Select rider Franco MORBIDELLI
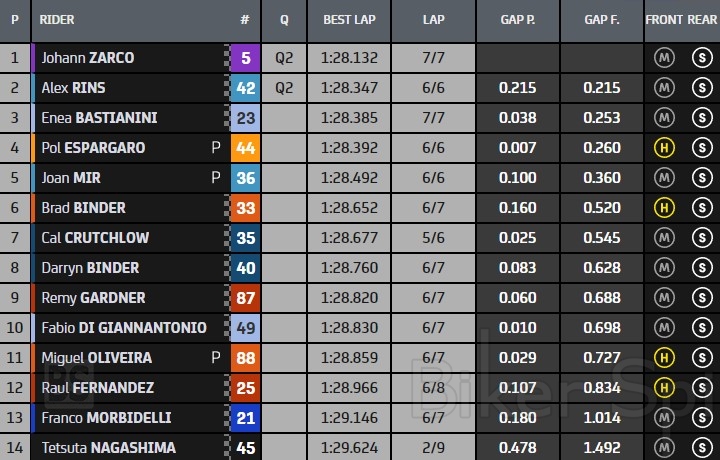 pos(105,418)
